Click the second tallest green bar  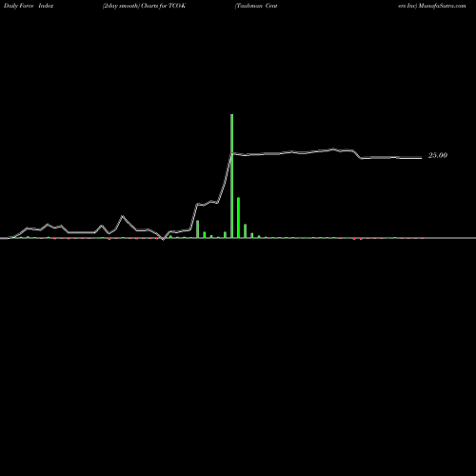tap(238, 217)
